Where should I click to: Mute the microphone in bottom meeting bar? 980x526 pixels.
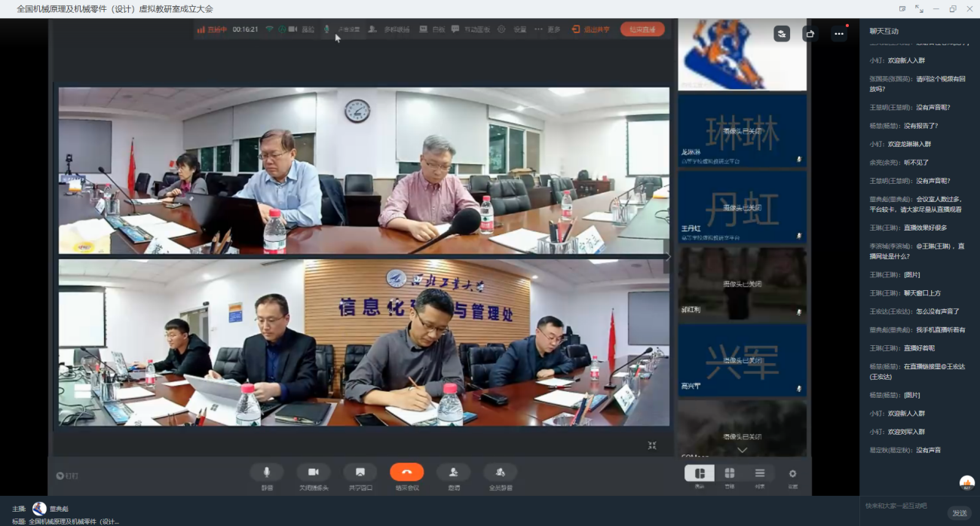pyautogui.click(x=267, y=472)
